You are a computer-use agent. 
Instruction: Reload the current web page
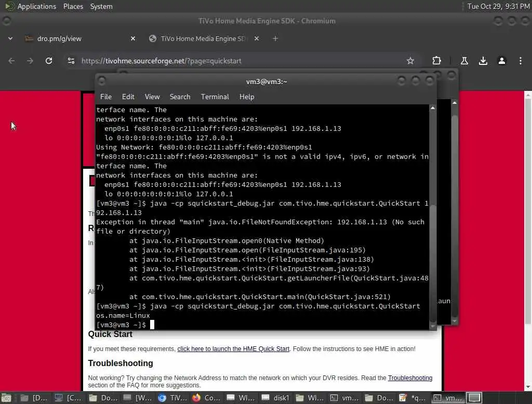(x=49, y=61)
